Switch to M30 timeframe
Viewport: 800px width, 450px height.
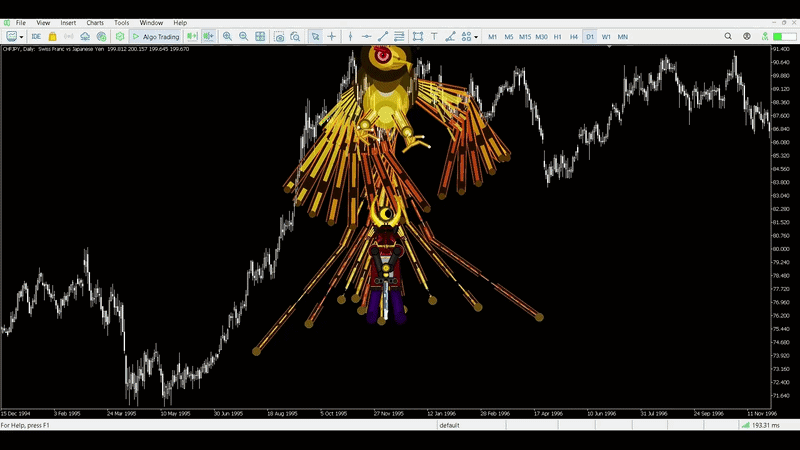[x=541, y=37]
